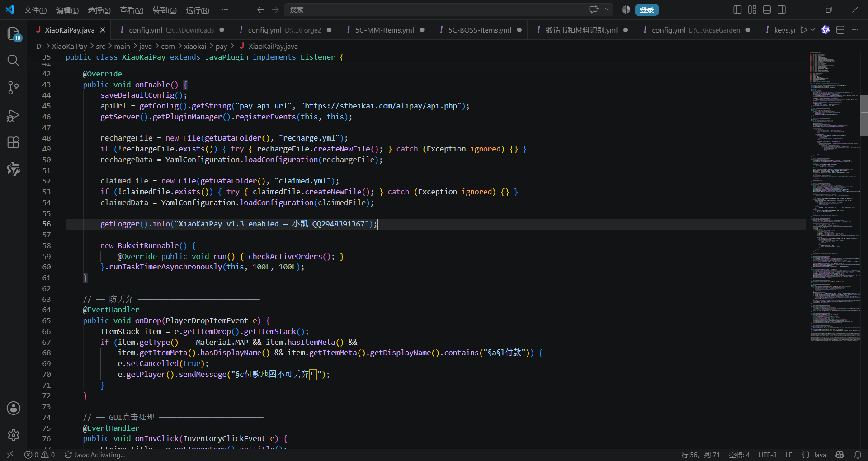Open the 编辑(E) menu
The image size is (868, 461).
point(67,10)
